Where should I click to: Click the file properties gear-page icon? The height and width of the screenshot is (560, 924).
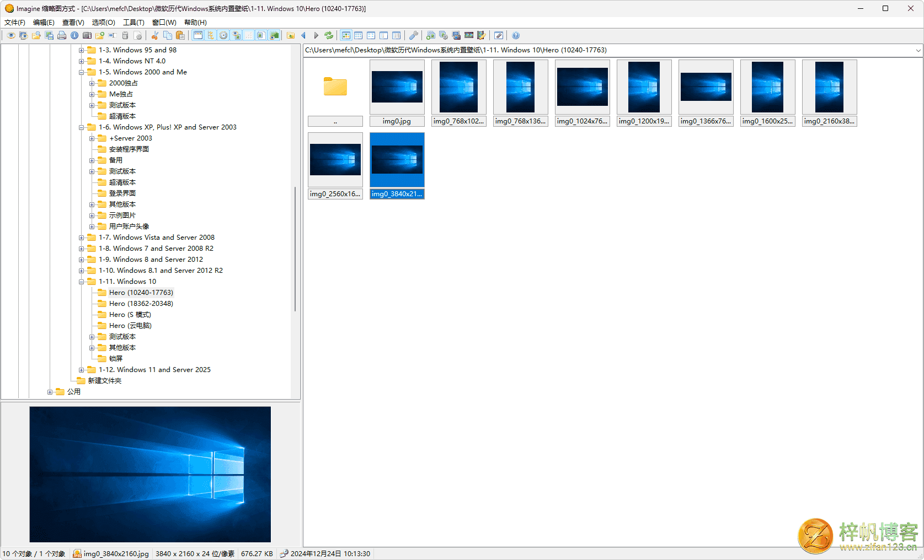[x=138, y=35]
